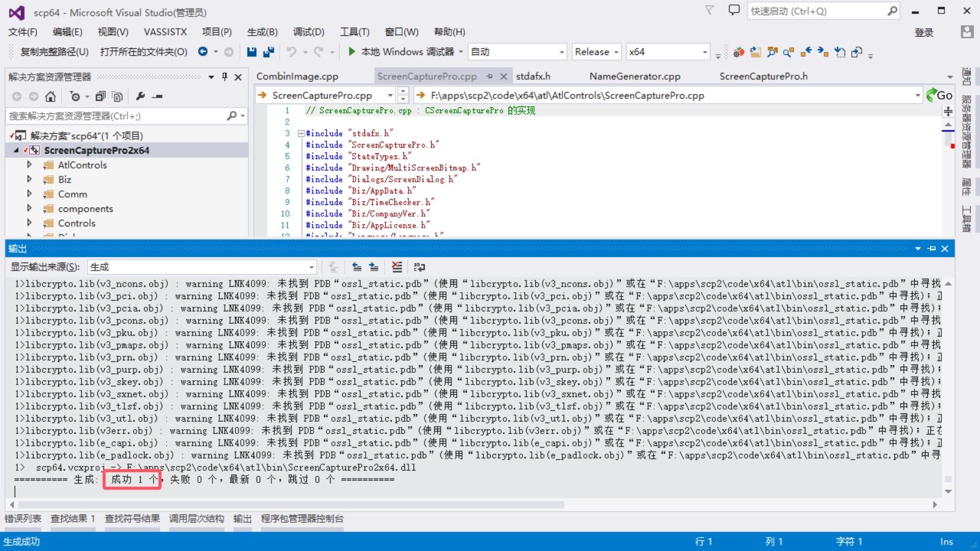Open Properties via the wrench icon
The width and height of the screenshot is (980, 551).
pyautogui.click(x=140, y=96)
